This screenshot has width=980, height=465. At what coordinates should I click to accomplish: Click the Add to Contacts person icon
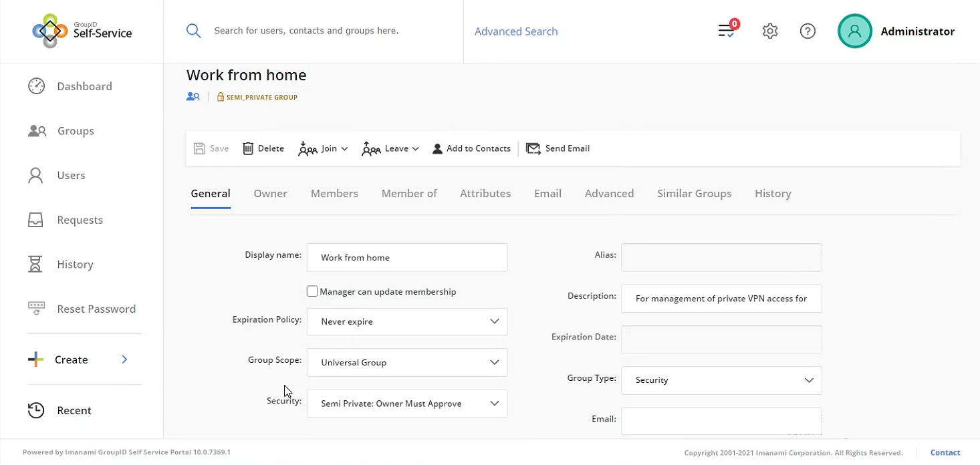437,148
